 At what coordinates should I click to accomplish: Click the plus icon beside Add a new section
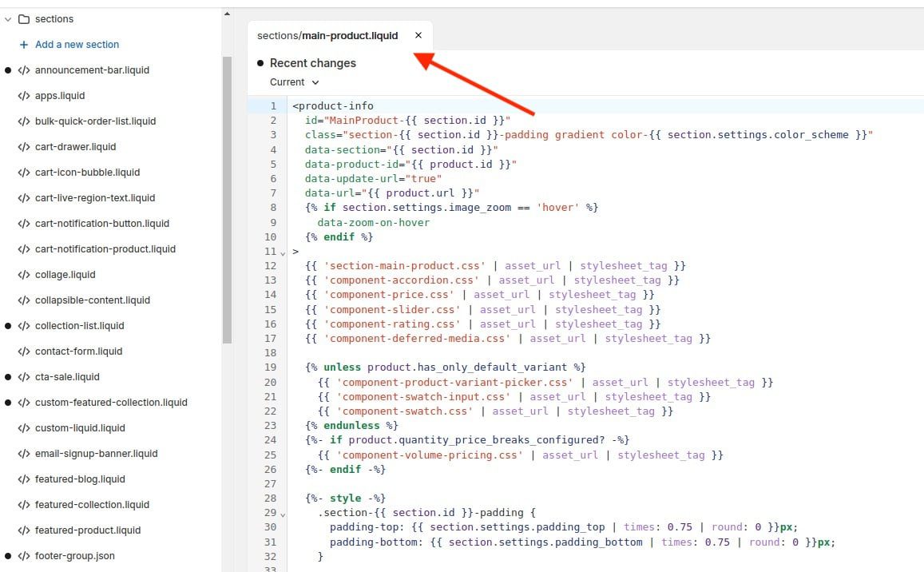[x=24, y=45]
